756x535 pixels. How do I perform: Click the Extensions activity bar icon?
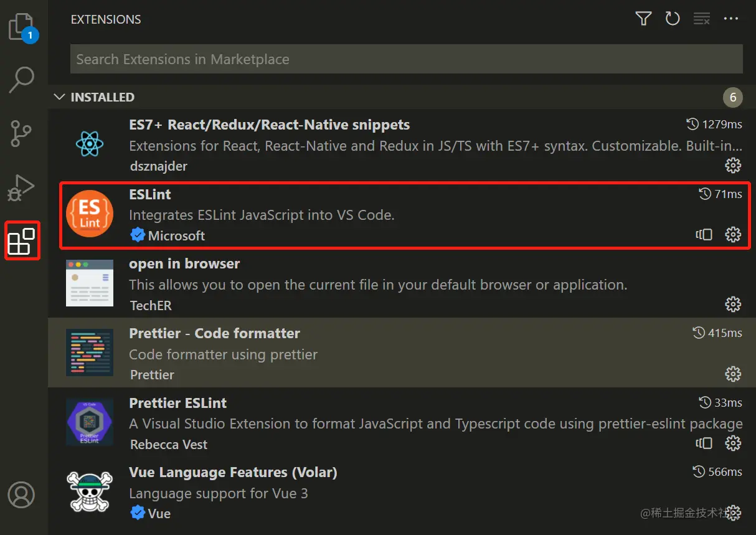22,241
